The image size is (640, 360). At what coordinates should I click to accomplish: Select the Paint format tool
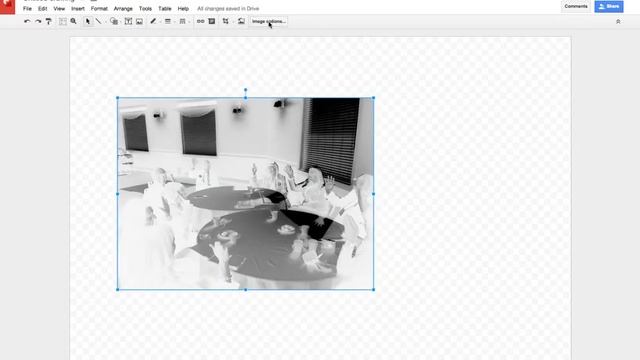[x=49, y=21]
